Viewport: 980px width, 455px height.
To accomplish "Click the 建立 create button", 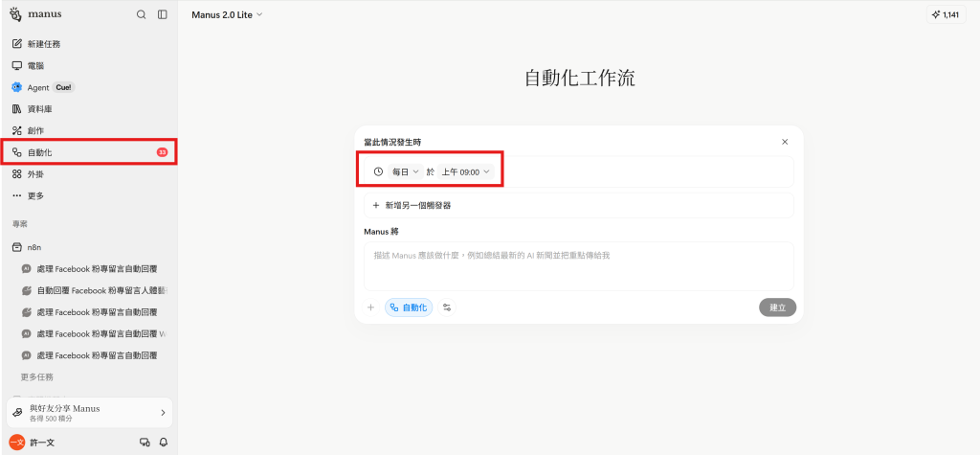I will (777, 307).
